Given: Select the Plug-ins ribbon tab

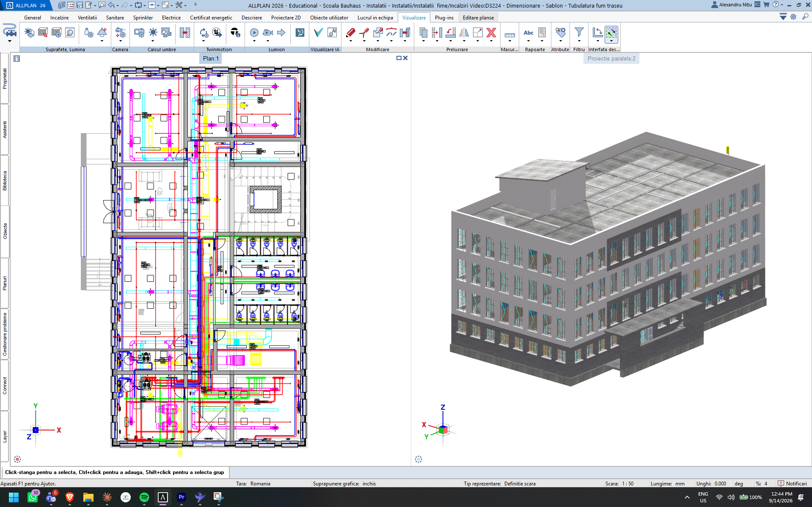Looking at the screenshot, I should 444,17.
